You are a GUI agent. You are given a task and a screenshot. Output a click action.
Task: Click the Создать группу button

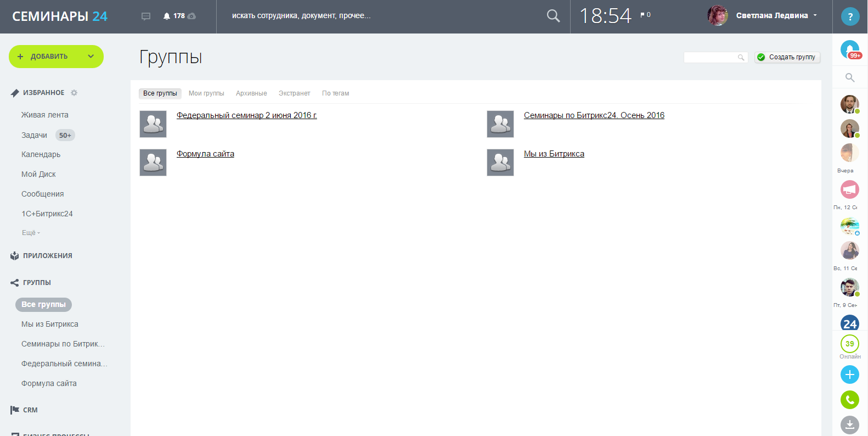(787, 57)
